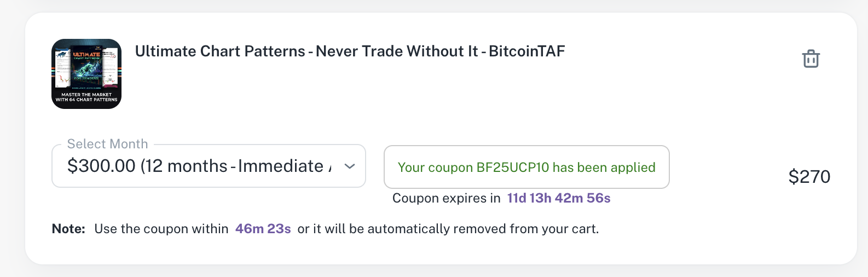The image size is (868, 277).
Task: Click the word BitcoinTAF in the title
Action: pos(526,51)
